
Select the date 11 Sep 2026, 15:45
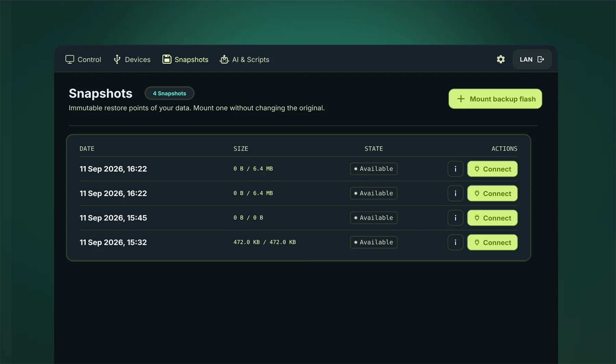[113, 218]
